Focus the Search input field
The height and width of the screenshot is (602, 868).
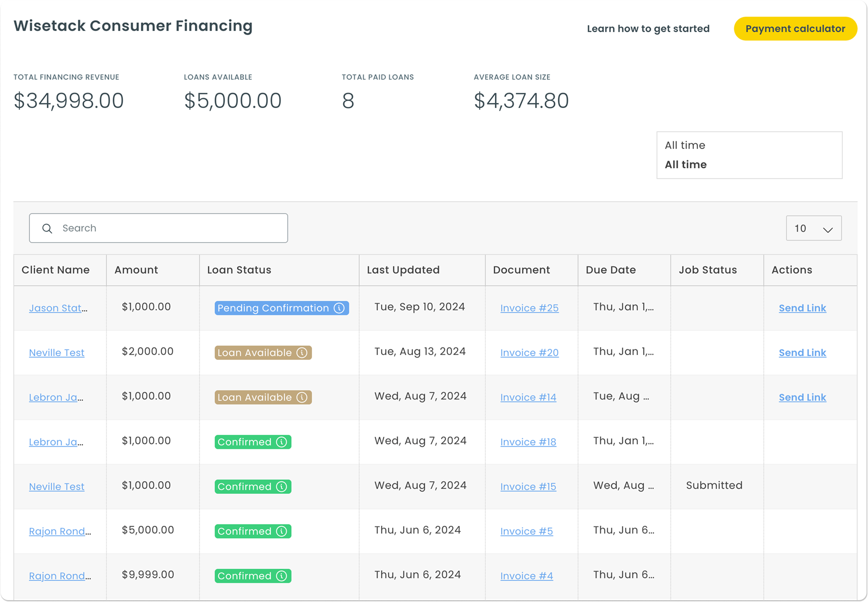coord(158,228)
